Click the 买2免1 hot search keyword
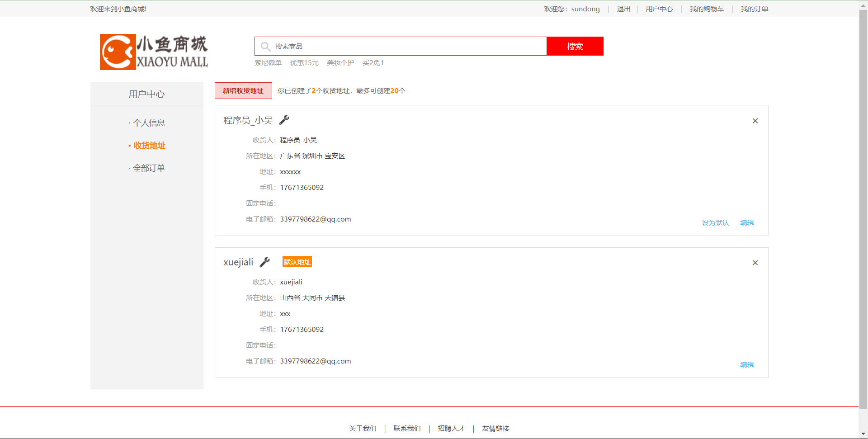The image size is (868, 439). pyautogui.click(x=373, y=62)
